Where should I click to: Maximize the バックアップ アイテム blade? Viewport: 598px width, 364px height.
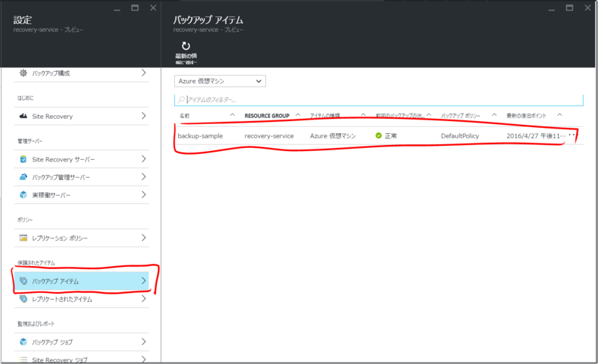[570, 7]
